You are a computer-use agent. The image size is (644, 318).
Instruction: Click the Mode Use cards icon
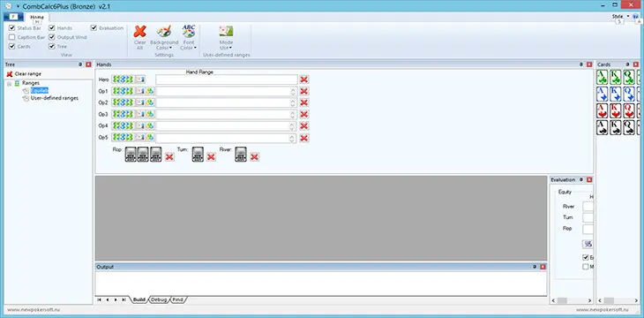pos(227,31)
